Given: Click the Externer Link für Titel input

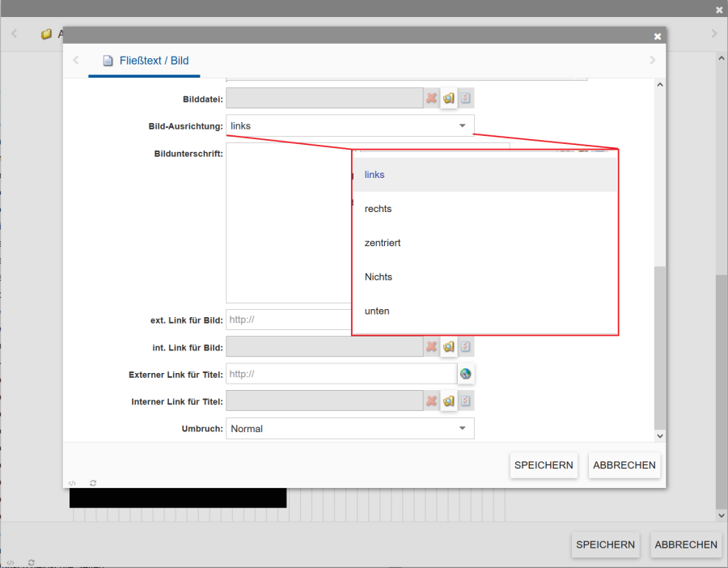Looking at the screenshot, I should pos(341,374).
